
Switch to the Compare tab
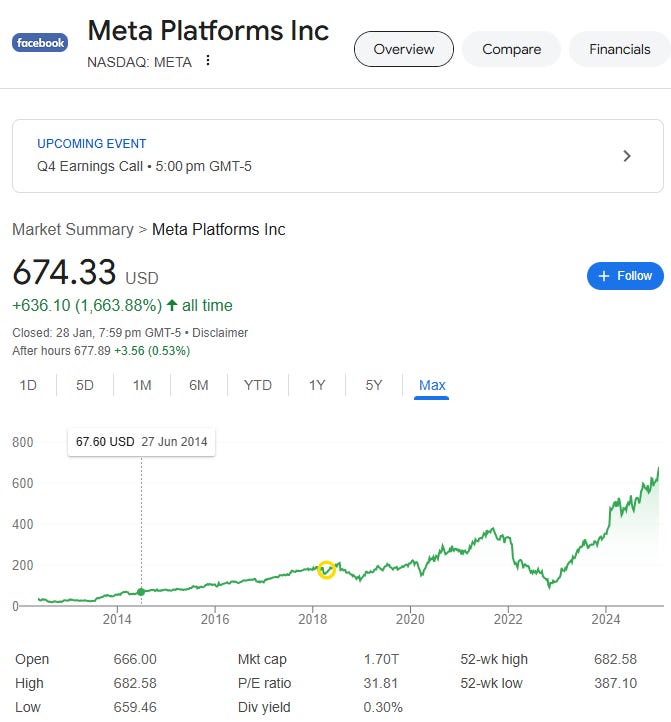[511, 49]
